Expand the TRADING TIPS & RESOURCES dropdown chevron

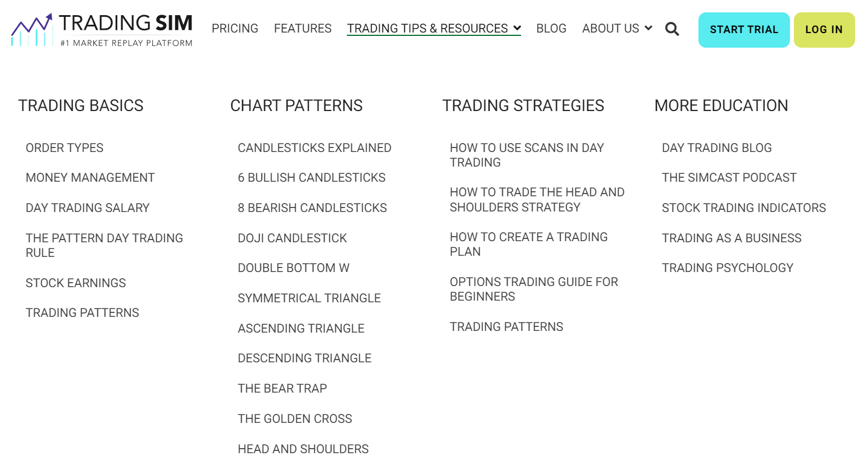(517, 28)
